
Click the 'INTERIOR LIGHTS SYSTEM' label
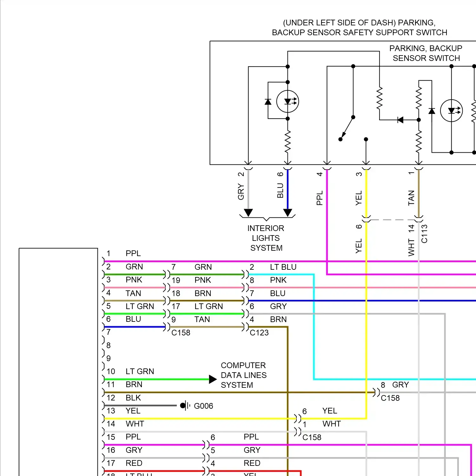[x=266, y=238]
